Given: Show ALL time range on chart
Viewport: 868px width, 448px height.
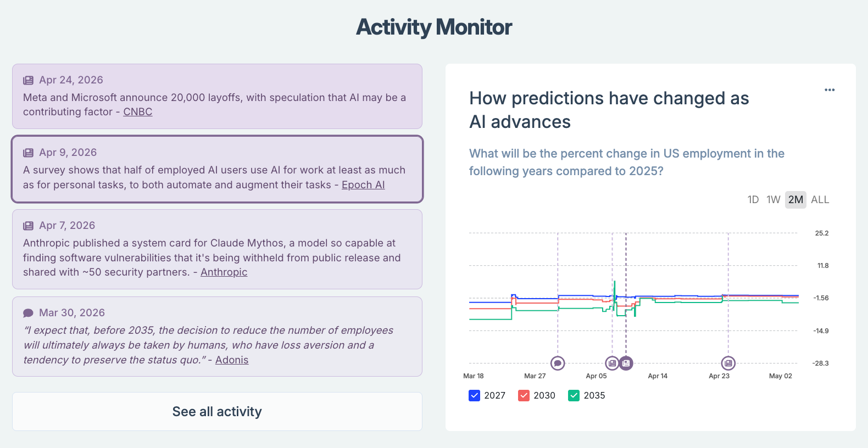Looking at the screenshot, I should (820, 200).
